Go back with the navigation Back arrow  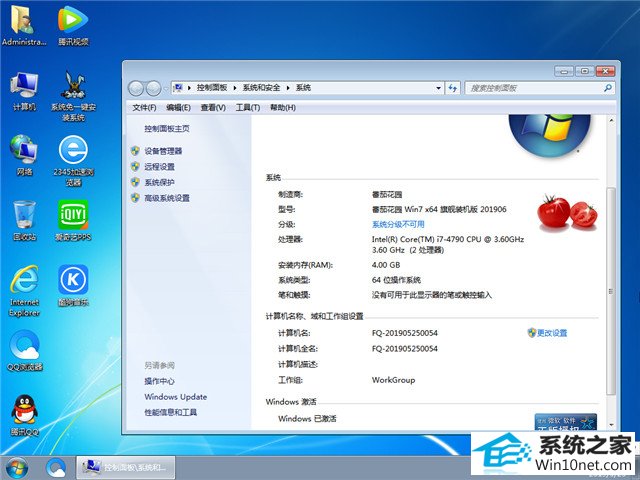pos(136,88)
